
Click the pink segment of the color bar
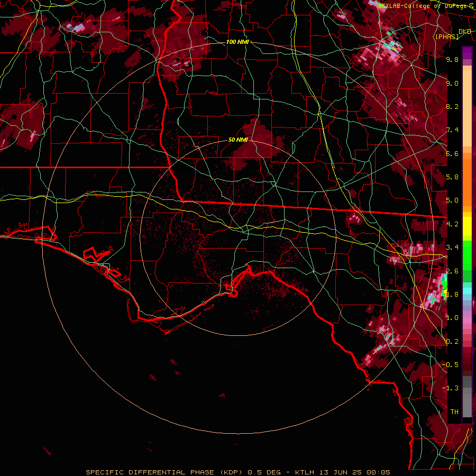coord(467,321)
